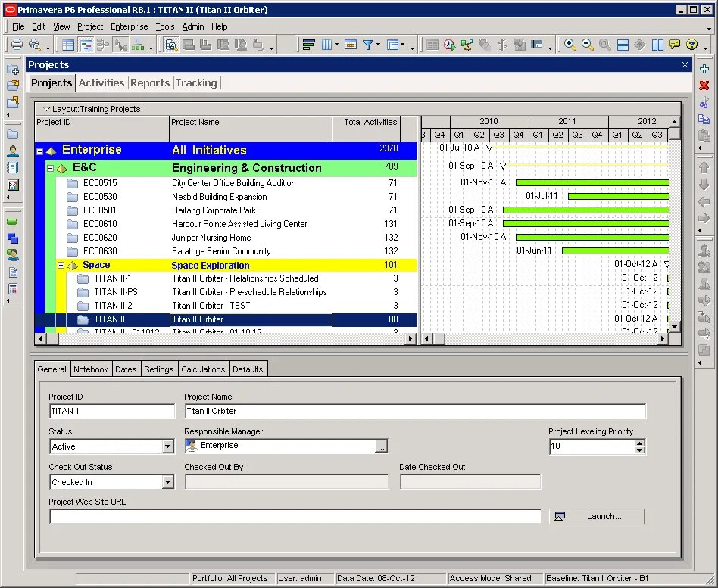The width and height of the screenshot is (718, 588).
Task: Collapse the E&C Engineering & Construction group
Action: (51, 169)
